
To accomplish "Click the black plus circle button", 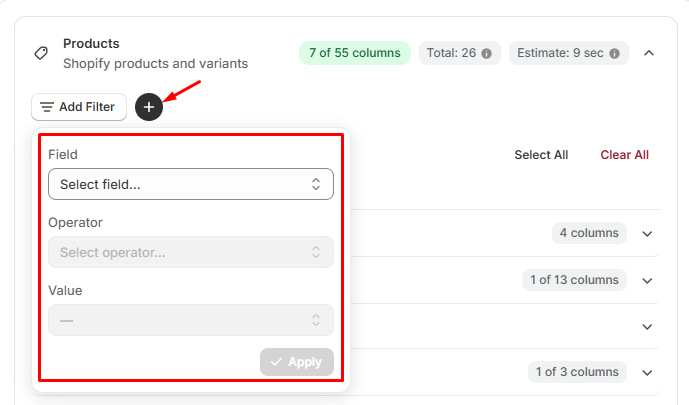I will pos(149,107).
